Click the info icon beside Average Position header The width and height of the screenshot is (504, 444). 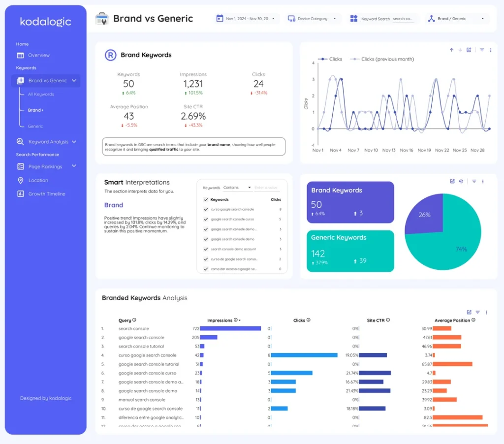point(473,320)
